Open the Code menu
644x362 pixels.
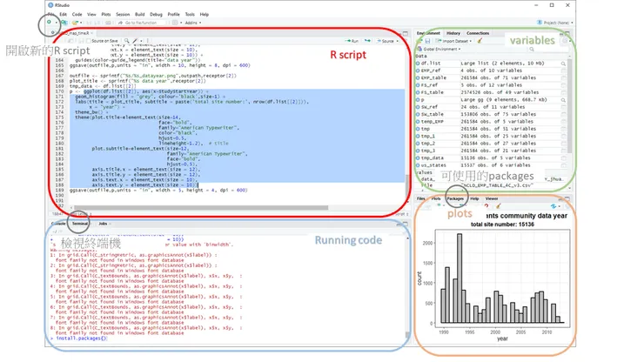(x=77, y=15)
